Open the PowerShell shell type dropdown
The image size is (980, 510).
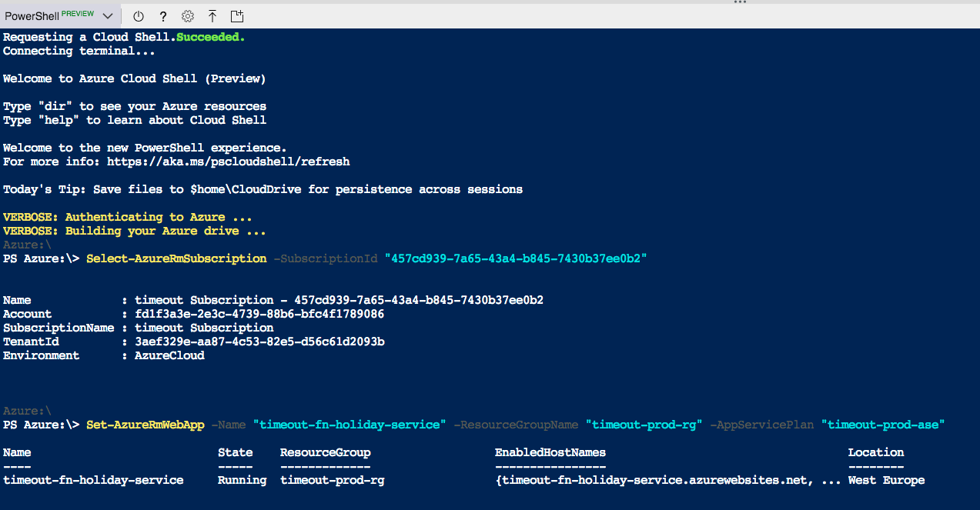click(59, 15)
